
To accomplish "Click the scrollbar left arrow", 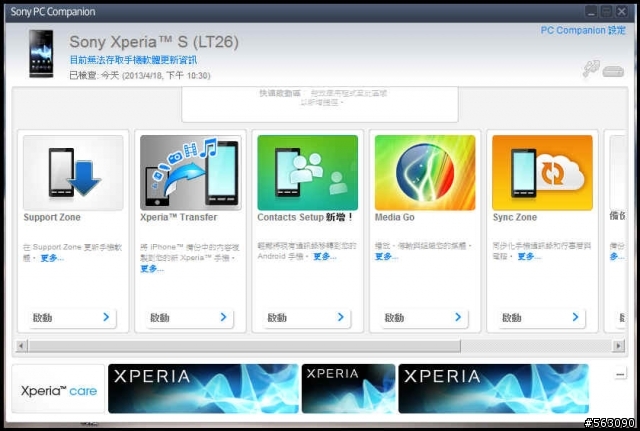I will [22, 346].
